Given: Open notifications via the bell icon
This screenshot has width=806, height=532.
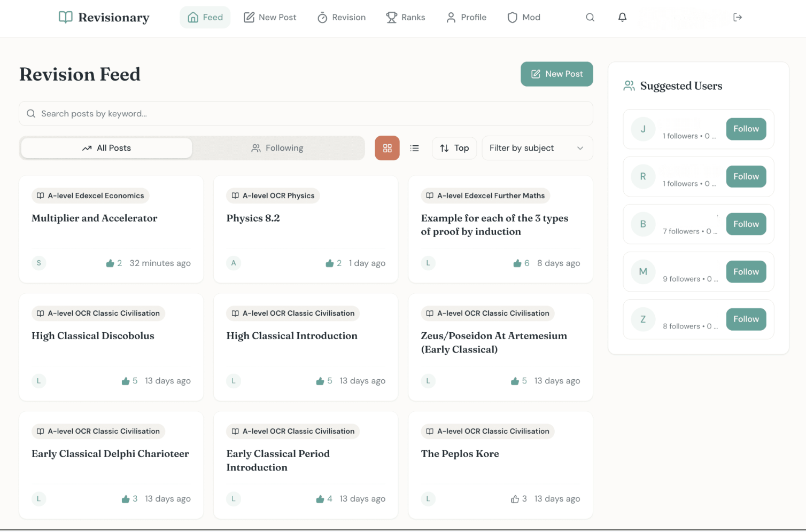Looking at the screenshot, I should tap(622, 17).
